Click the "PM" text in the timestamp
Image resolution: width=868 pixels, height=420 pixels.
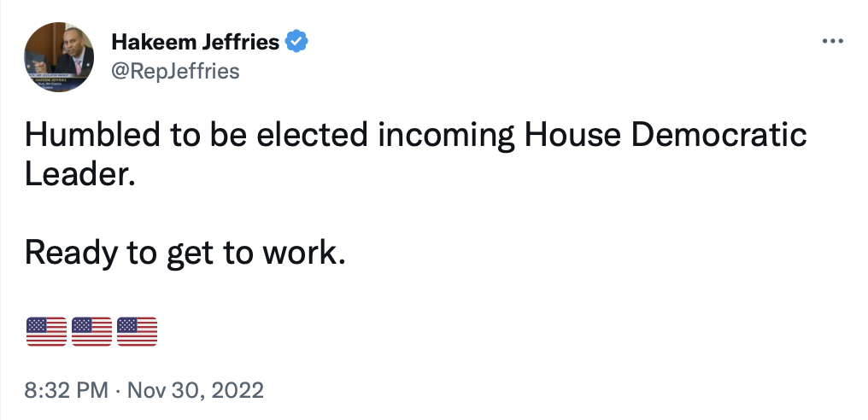click(x=93, y=391)
